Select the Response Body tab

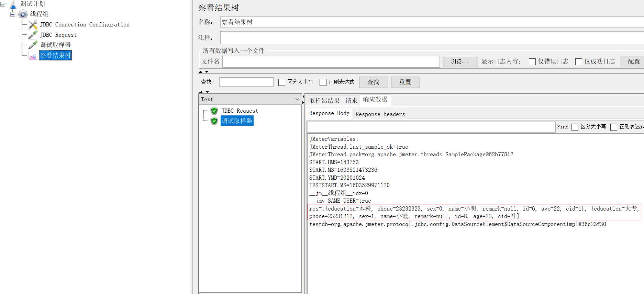[329, 113]
